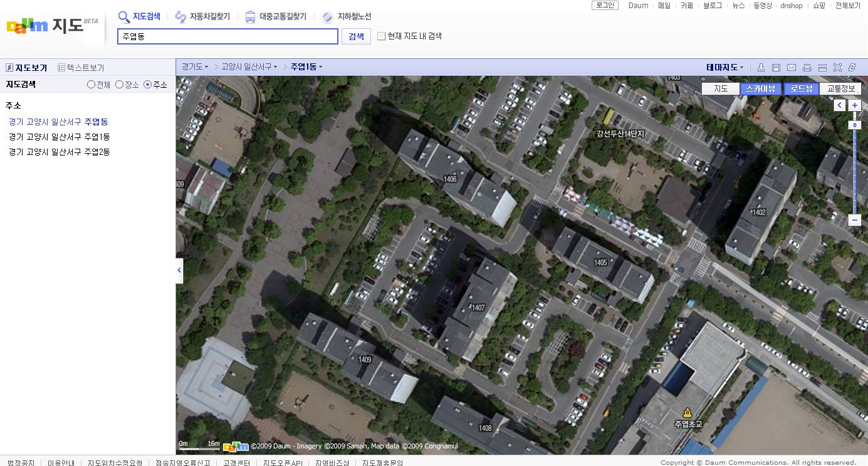Image resolution: width=868 pixels, height=466 pixels.
Task: Click the refresh map icon
Action: tap(852, 67)
